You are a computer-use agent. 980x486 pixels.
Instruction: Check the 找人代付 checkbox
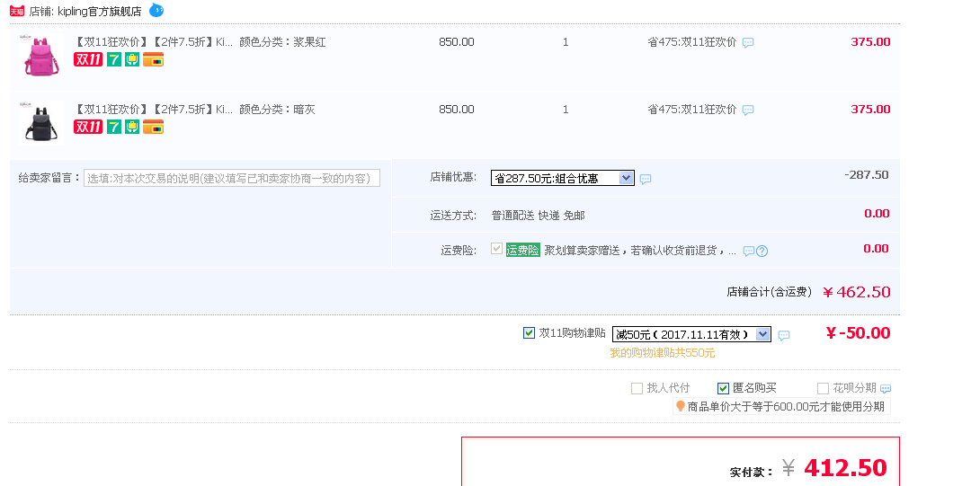click(637, 389)
